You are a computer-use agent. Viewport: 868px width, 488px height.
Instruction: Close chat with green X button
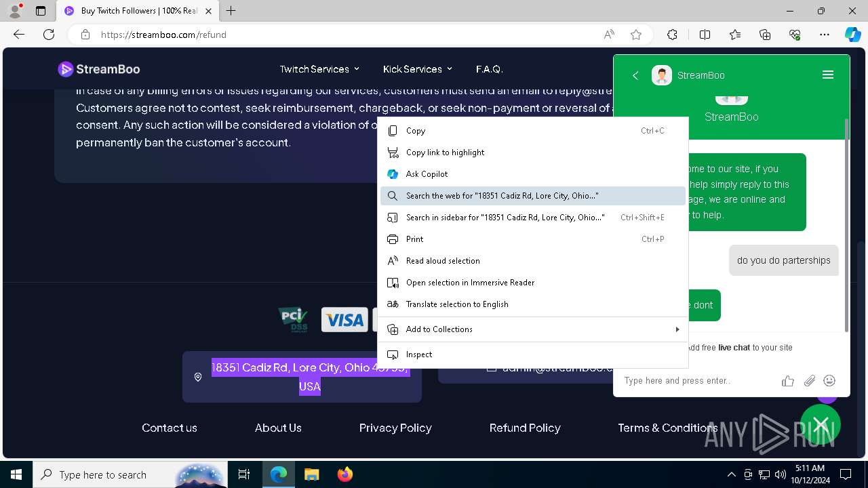(x=821, y=424)
